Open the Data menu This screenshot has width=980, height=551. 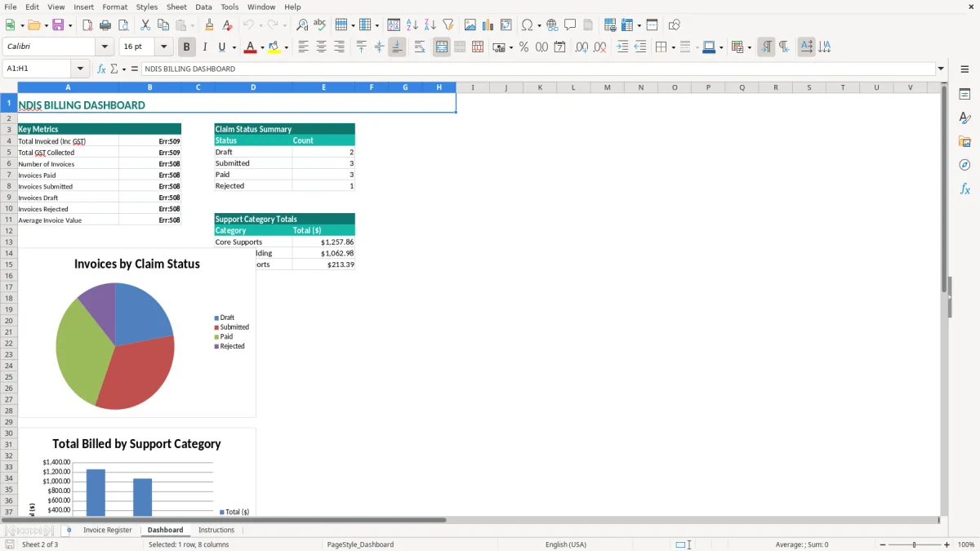[x=203, y=7]
